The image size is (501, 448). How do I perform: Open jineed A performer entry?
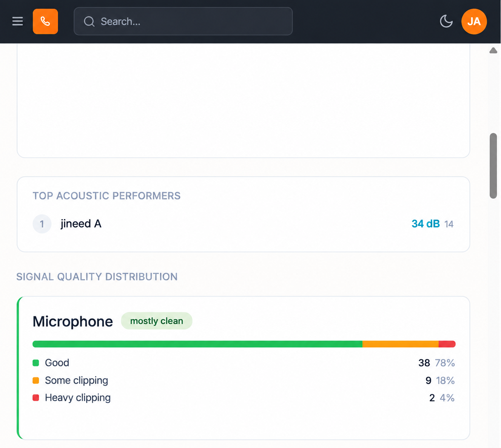(81, 224)
